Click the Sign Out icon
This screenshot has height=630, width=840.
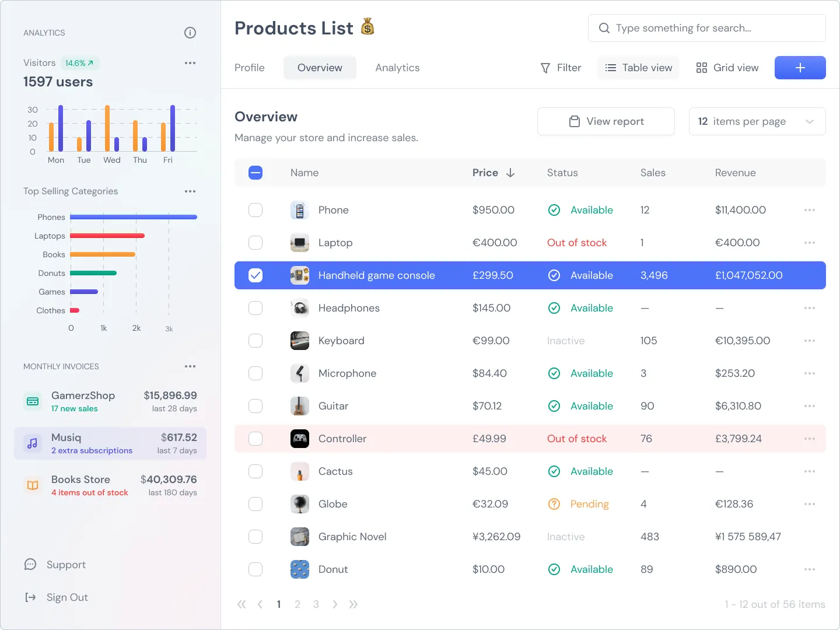click(30, 597)
